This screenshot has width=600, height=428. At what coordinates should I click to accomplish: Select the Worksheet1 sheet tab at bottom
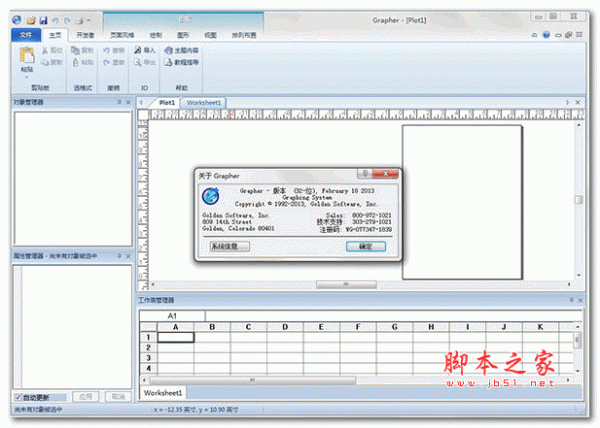pyautogui.click(x=163, y=393)
